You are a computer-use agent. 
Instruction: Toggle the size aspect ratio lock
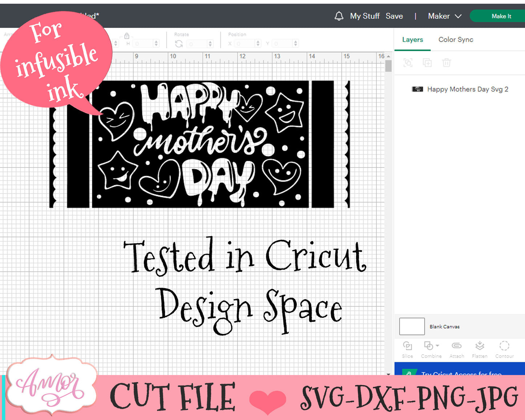[x=127, y=36]
